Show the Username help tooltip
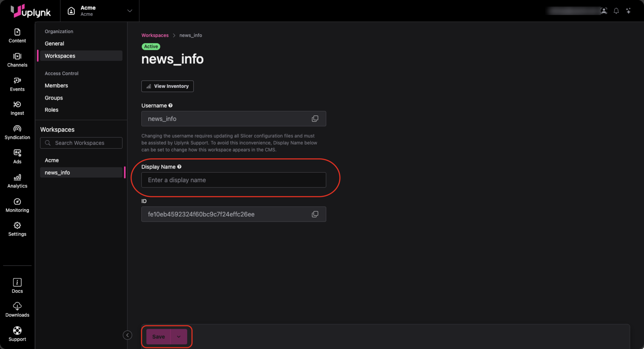Viewport: 644px width, 349px height. click(170, 106)
